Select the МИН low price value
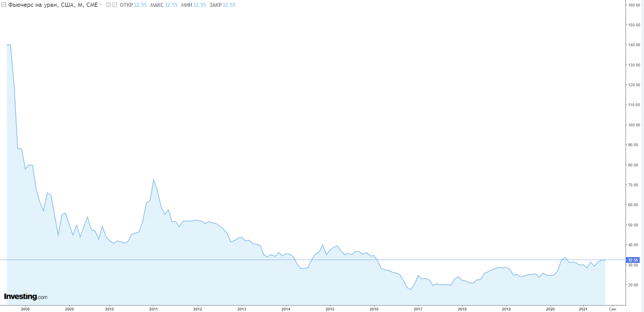The width and height of the screenshot is (644, 312). (x=199, y=5)
